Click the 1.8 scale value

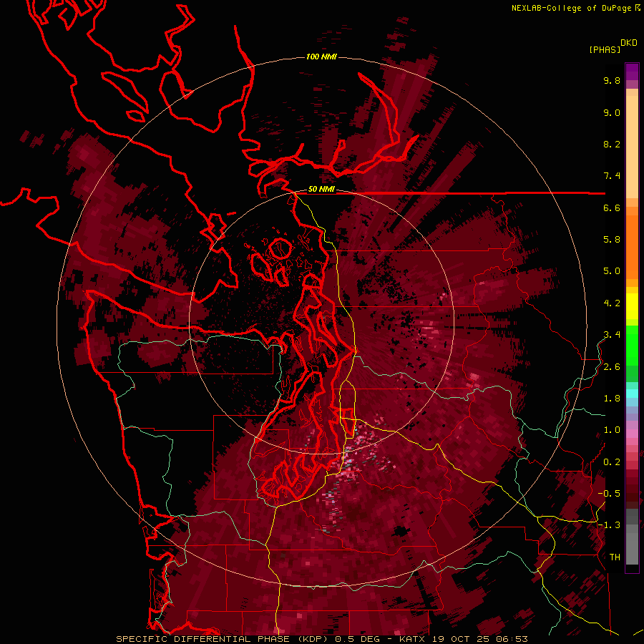612,399
